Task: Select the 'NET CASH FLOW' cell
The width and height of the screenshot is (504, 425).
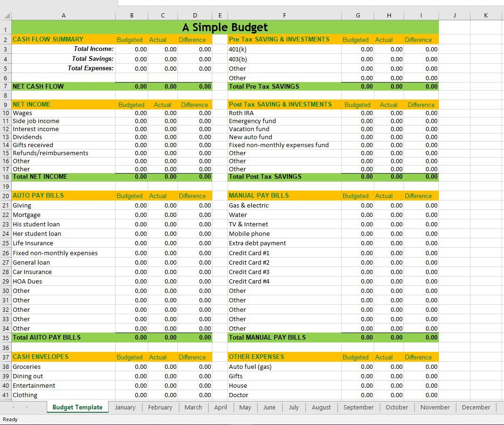Action: pos(63,86)
